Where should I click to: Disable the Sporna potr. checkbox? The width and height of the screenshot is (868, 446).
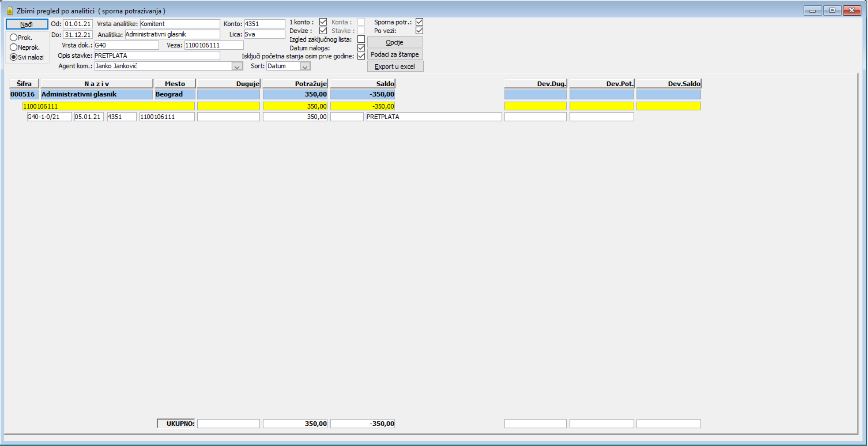tap(419, 22)
